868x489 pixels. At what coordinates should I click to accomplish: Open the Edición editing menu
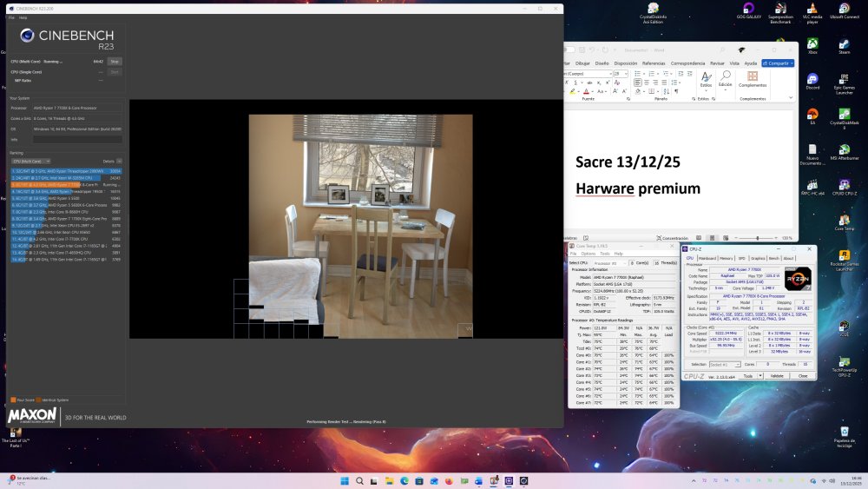(x=725, y=81)
